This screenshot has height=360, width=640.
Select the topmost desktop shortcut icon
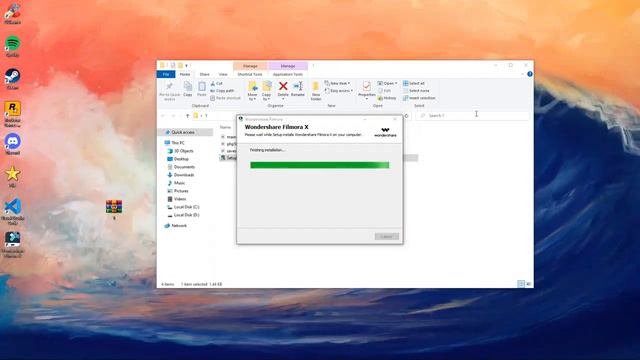pyautogui.click(x=13, y=13)
